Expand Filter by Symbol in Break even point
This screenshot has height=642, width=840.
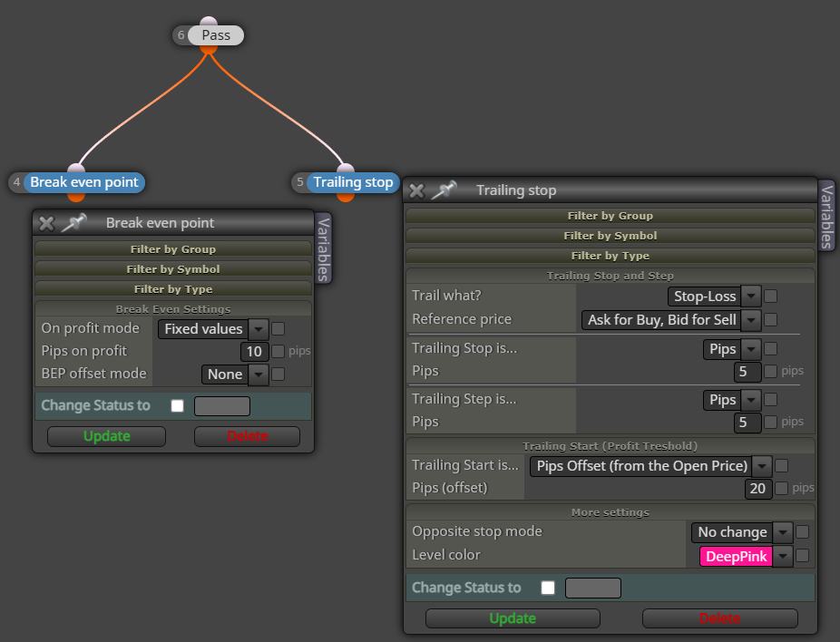(173, 268)
